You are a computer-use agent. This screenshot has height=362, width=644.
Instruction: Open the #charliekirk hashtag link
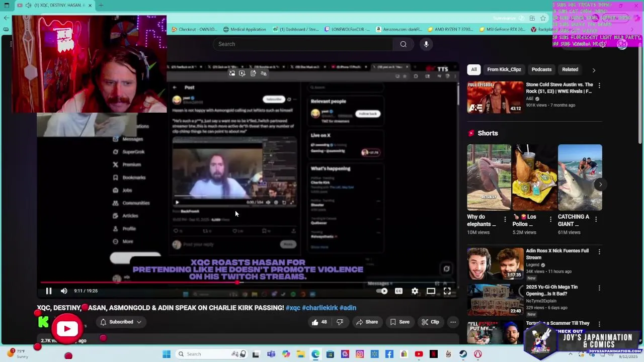pyautogui.click(x=320, y=308)
